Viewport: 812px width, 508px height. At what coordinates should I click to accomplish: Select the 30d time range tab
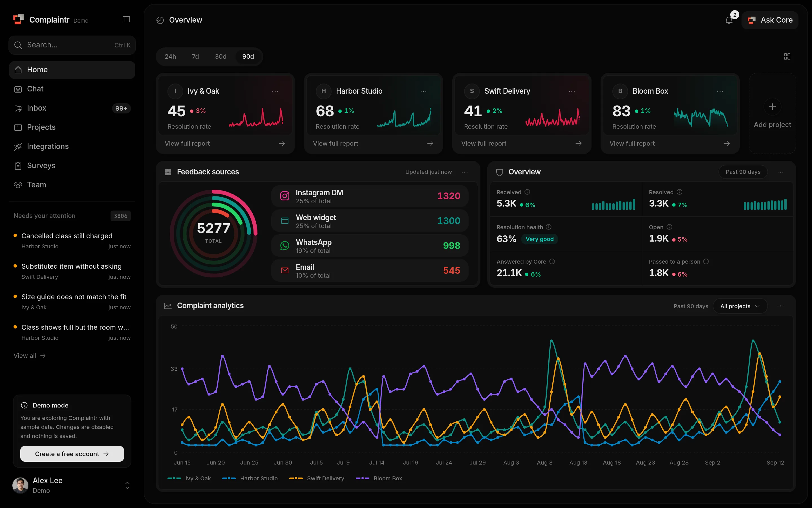[220, 56]
